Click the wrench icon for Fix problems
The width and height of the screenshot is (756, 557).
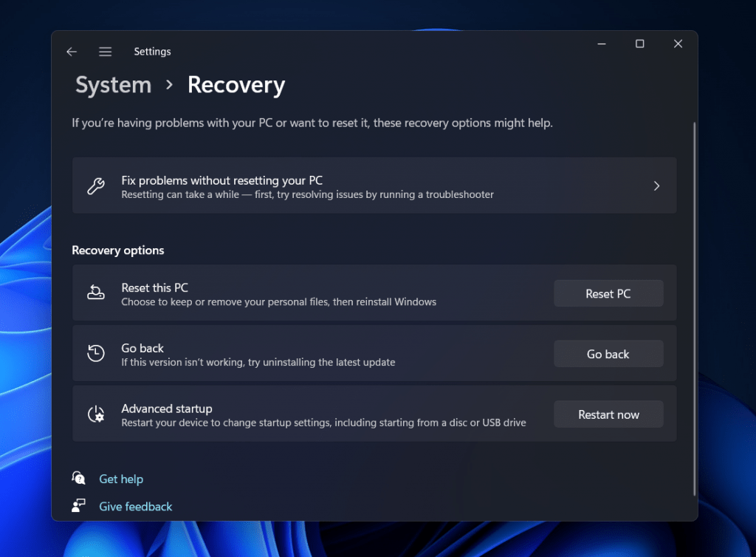(96, 186)
